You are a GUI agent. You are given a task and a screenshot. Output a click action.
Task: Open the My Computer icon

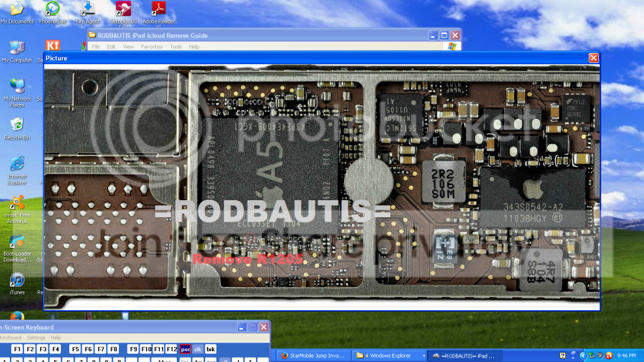tap(17, 48)
